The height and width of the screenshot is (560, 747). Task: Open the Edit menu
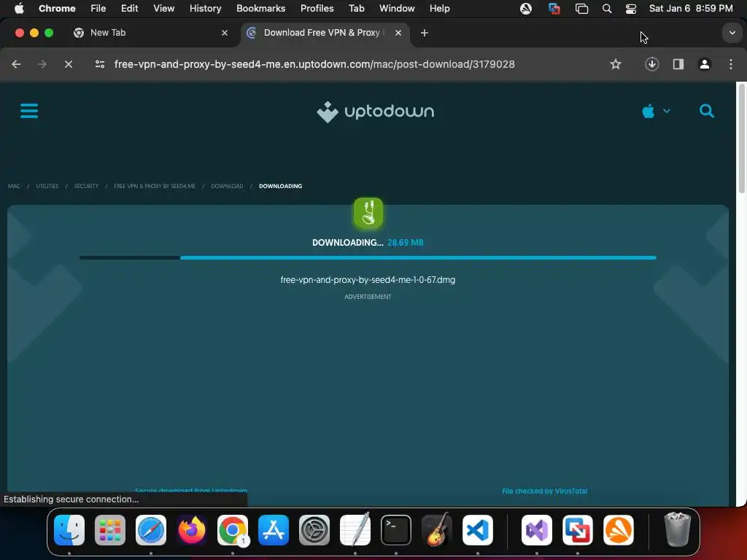point(129,9)
